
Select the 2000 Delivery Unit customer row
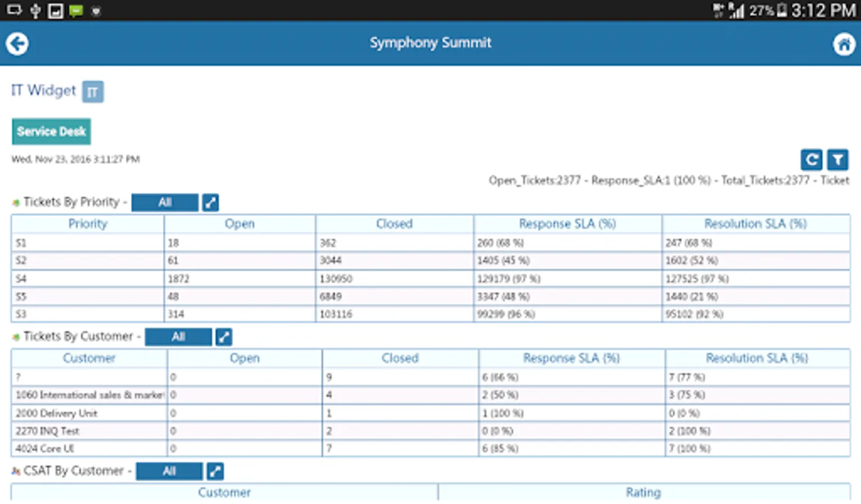(430, 413)
